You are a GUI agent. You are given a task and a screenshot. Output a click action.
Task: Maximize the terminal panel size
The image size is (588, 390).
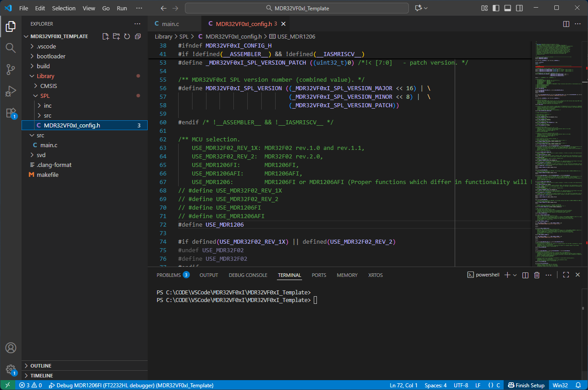[x=566, y=275]
